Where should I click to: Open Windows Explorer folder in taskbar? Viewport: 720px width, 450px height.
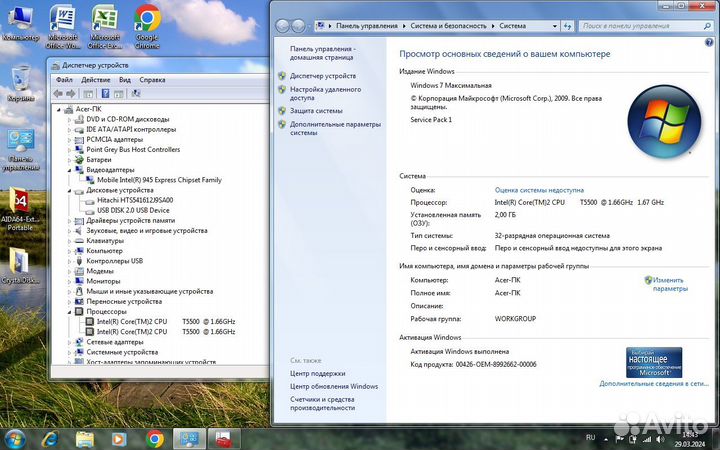click(x=84, y=439)
